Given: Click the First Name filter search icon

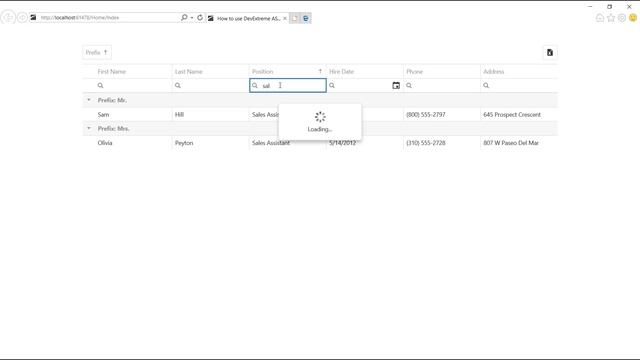Looking at the screenshot, I should click(100, 85).
